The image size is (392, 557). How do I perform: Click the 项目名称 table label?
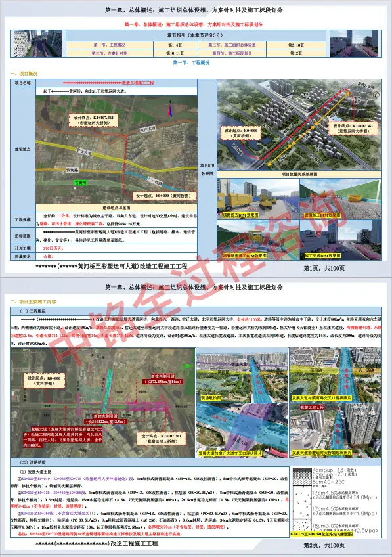[x=23, y=83]
